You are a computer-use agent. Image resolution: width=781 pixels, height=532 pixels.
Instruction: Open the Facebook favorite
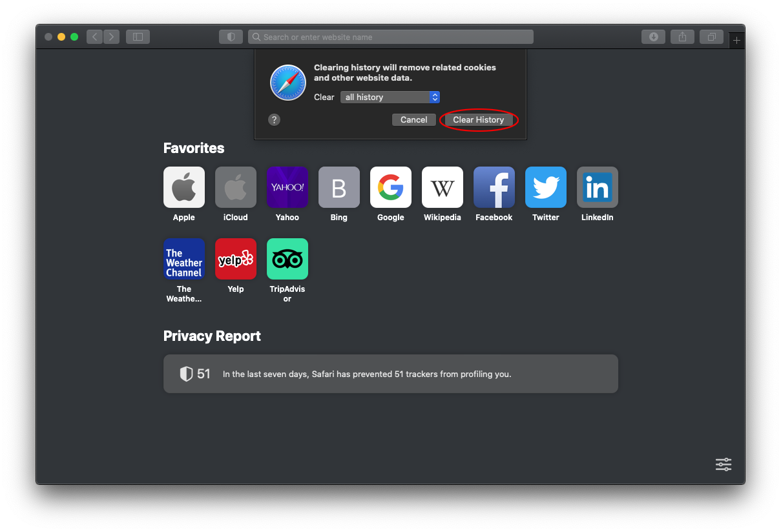(x=494, y=187)
